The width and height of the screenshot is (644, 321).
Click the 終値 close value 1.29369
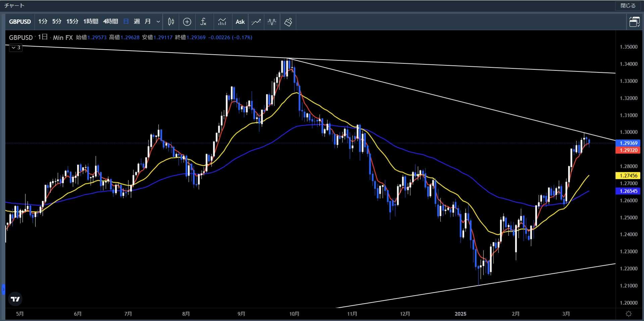196,38
